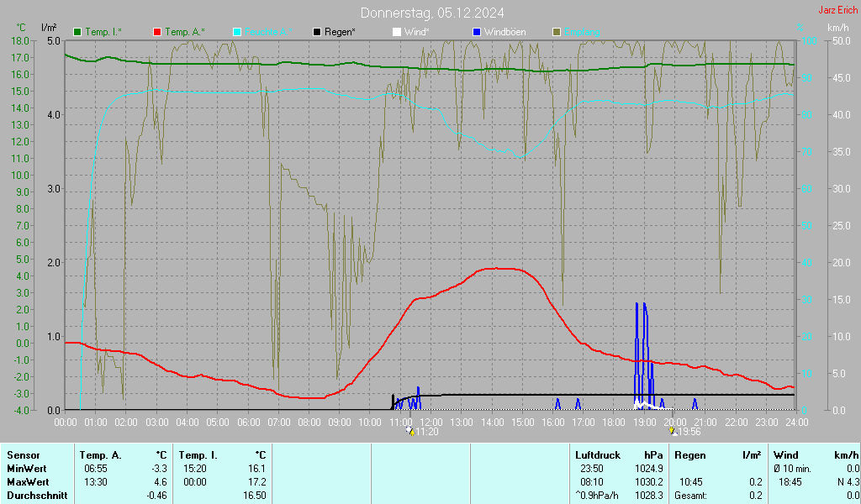Click the '18.0' top temperature axis value
This screenshot has width=861, height=504.
pyautogui.click(x=20, y=41)
